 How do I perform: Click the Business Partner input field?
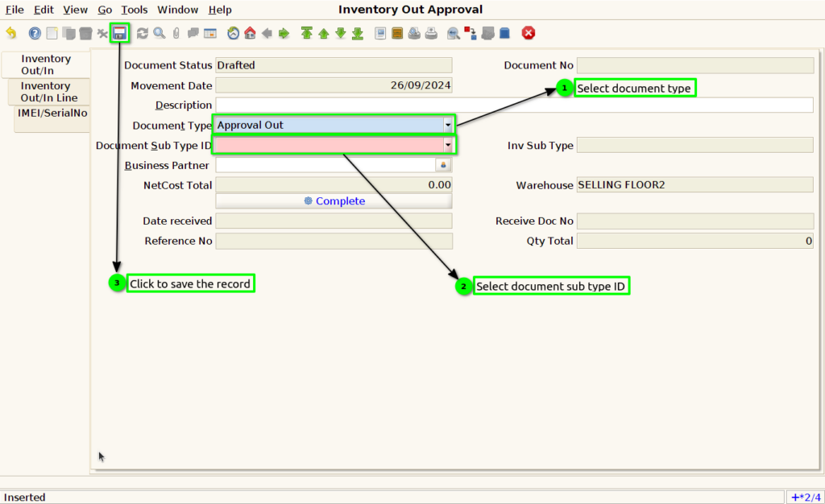pos(325,165)
